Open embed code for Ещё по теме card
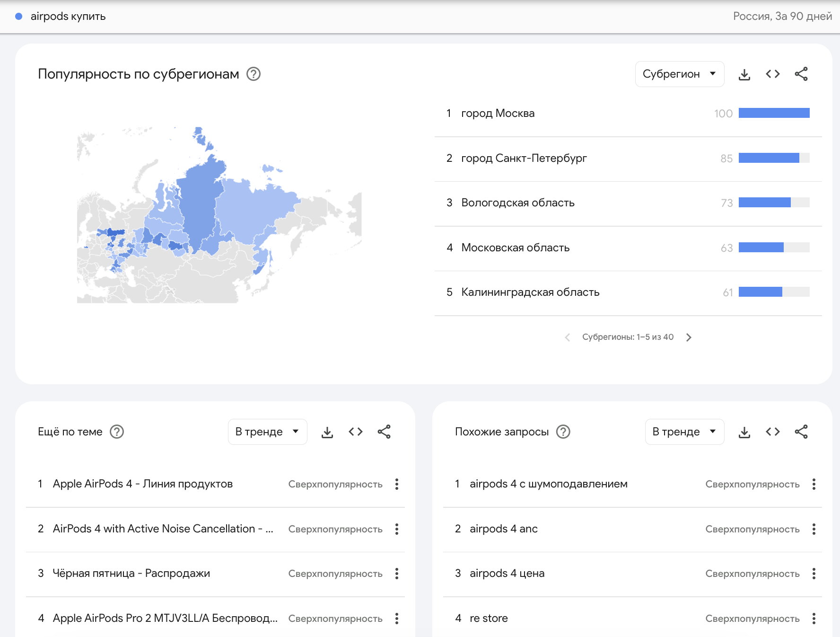Viewport: 840px width, 637px height. point(356,432)
